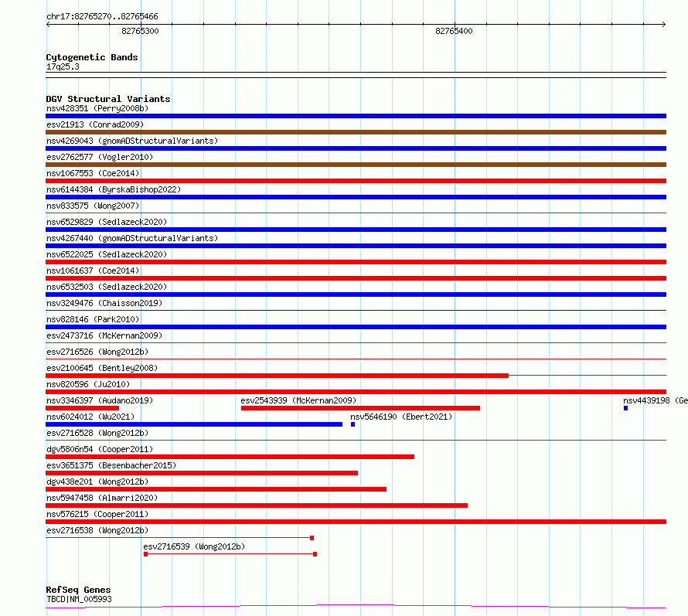688x616 pixels.
Task: Open nsv4267440 (gnomADStructuralVariants) label
Action: click(x=132, y=238)
